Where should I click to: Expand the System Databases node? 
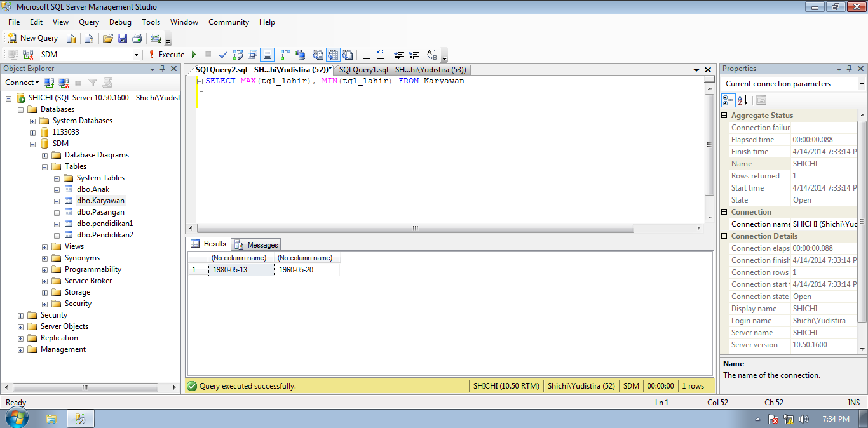pos(32,121)
